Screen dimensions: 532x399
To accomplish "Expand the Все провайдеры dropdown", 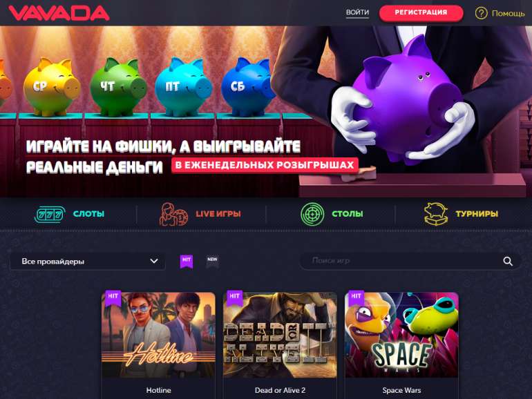I will tap(88, 262).
